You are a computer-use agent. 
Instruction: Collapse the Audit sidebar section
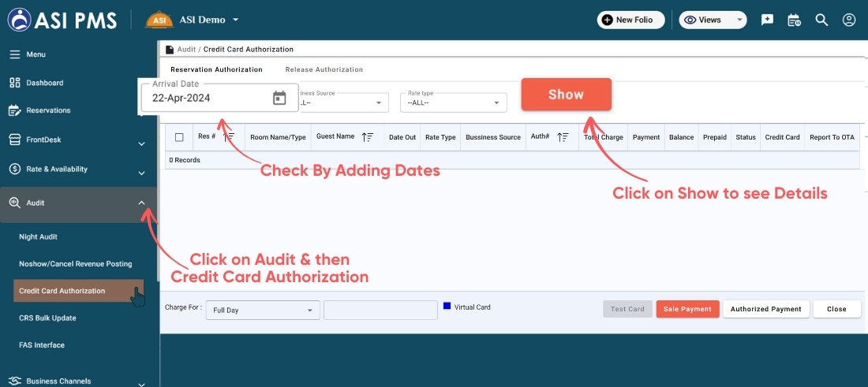[x=142, y=203]
